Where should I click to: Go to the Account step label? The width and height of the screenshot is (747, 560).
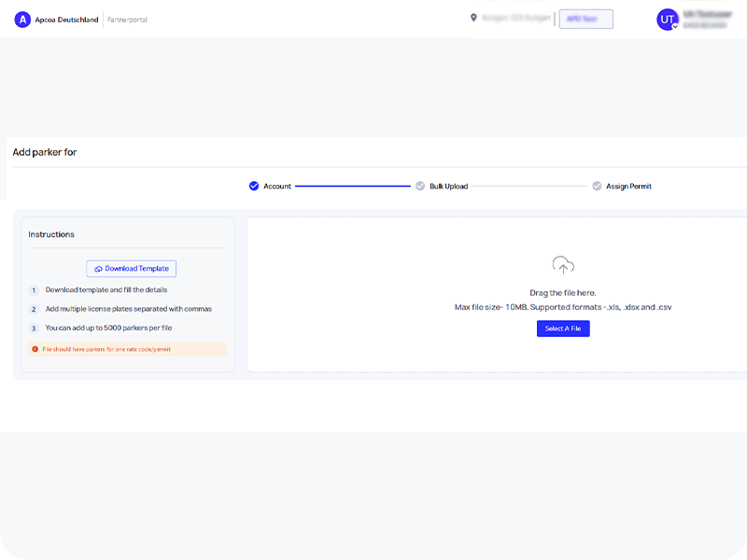[x=277, y=187]
